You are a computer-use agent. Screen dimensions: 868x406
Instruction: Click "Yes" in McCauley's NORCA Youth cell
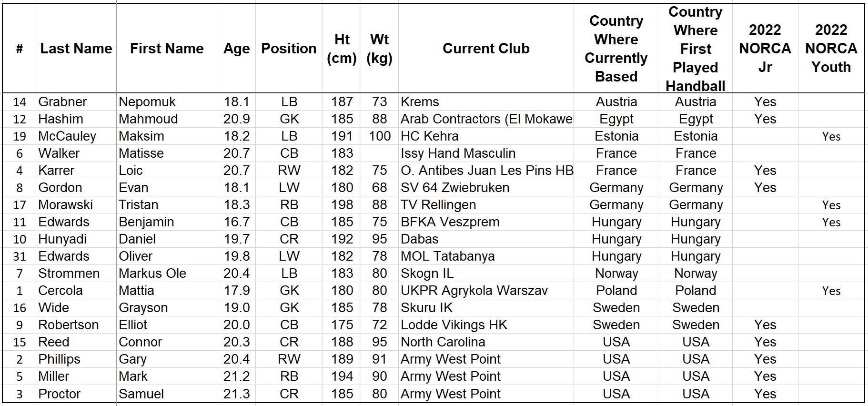[x=831, y=137]
